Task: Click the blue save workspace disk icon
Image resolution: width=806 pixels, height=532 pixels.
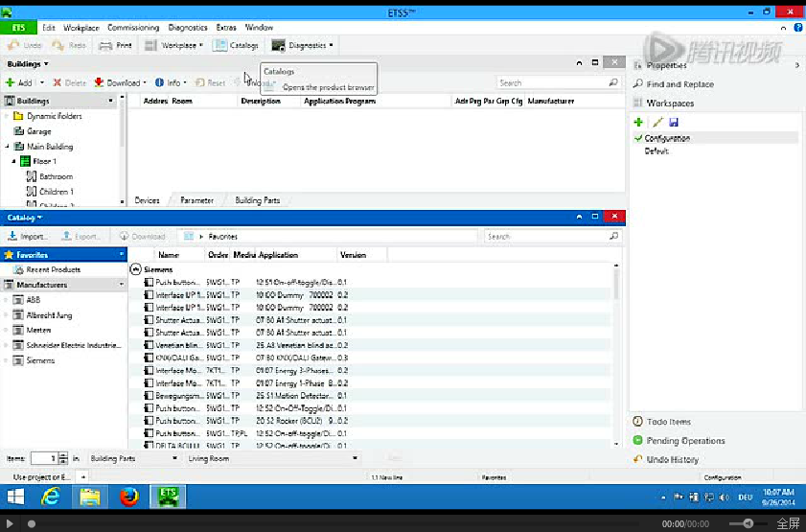Action: click(x=674, y=123)
